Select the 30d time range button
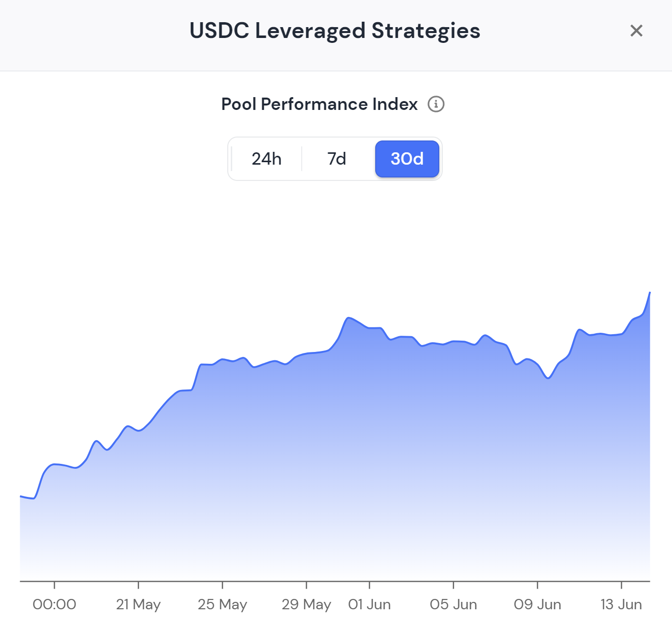This screenshot has width=672, height=629. pyautogui.click(x=407, y=159)
